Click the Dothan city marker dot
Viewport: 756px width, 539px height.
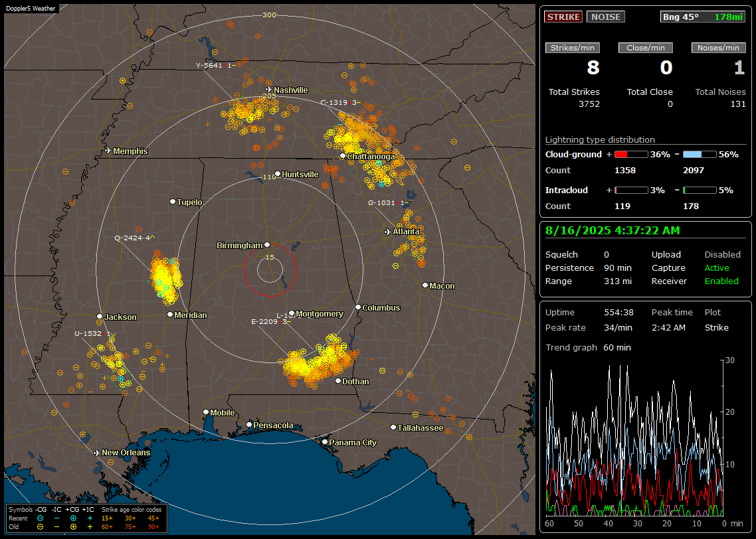coord(338,380)
